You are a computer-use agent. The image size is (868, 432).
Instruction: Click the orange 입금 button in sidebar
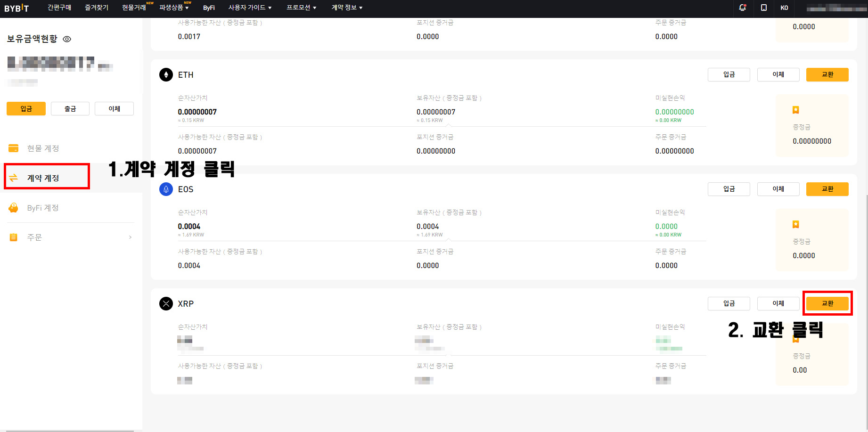tap(26, 109)
